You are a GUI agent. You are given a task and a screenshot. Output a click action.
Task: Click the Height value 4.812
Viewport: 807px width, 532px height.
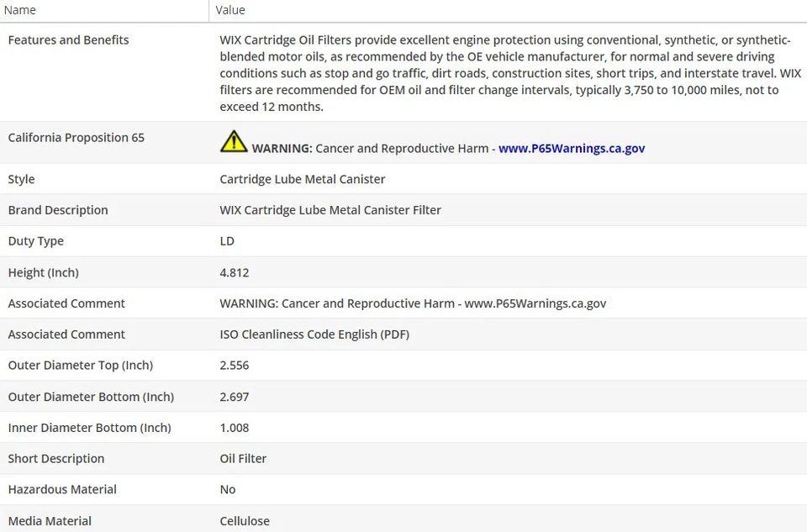(235, 272)
